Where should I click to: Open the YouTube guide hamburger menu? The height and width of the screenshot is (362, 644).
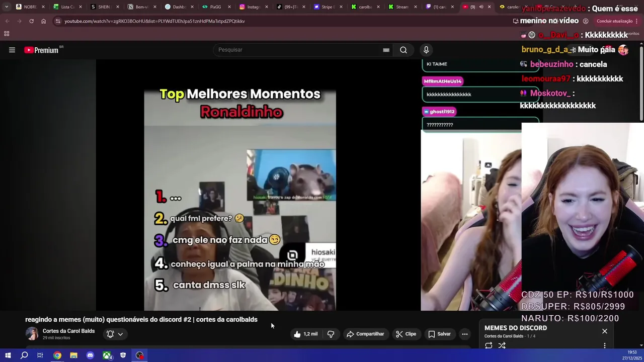click(12, 50)
